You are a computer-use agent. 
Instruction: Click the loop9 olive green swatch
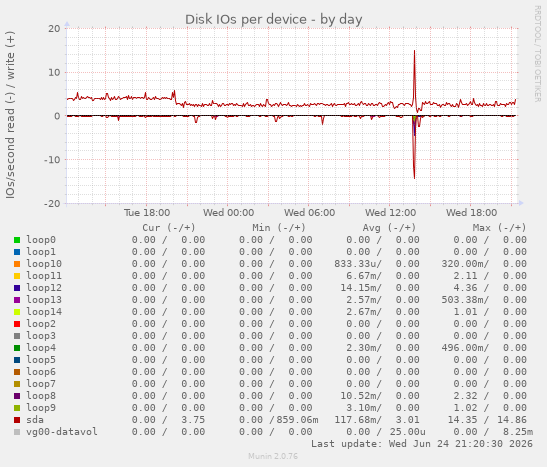tap(17, 408)
